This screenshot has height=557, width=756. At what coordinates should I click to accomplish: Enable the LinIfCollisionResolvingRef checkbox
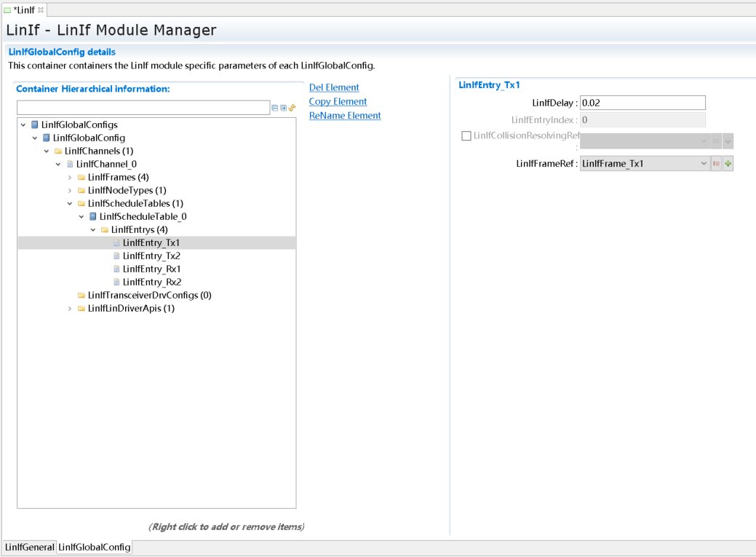pyautogui.click(x=466, y=135)
